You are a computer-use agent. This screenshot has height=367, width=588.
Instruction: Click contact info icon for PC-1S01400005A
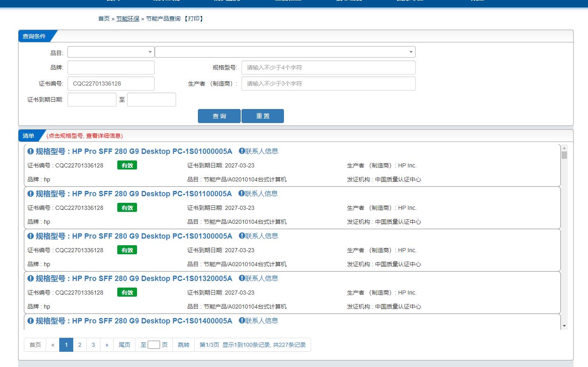click(x=242, y=321)
